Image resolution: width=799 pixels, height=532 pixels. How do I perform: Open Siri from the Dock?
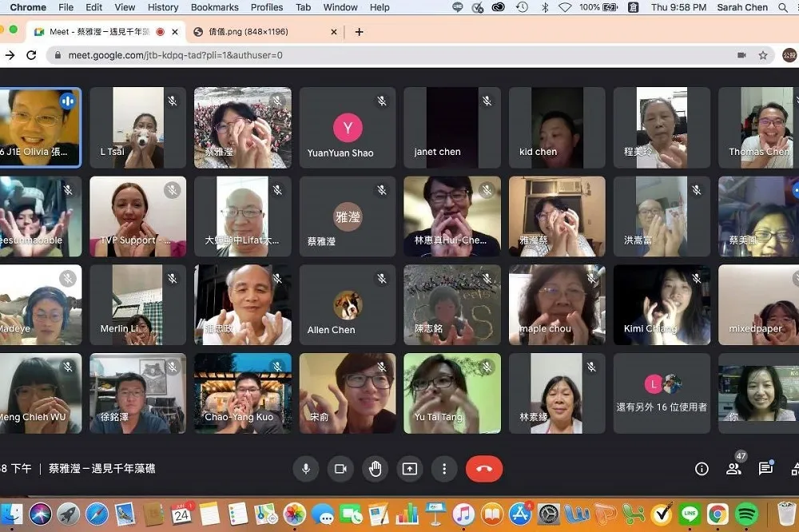tap(40, 514)
